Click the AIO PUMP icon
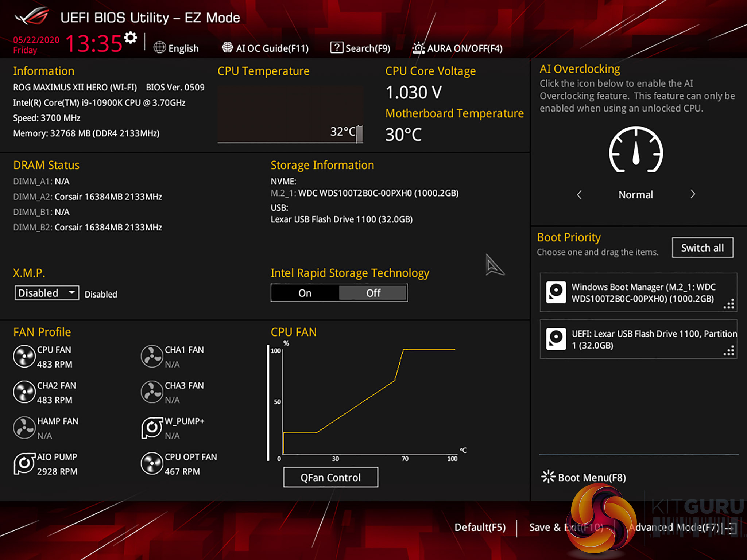The width and height of the screenshot is (747, 560). point(24,463)
